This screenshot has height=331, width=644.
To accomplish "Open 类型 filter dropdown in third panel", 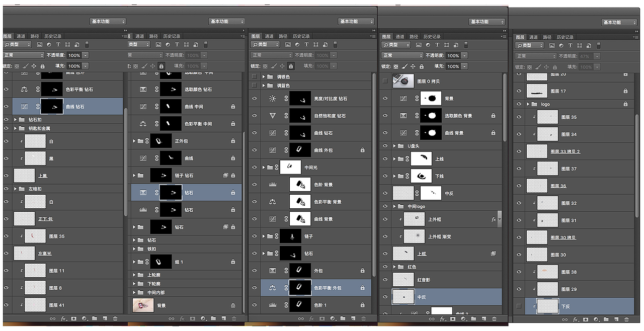I will pyautogui.click(x=266, y=45).
